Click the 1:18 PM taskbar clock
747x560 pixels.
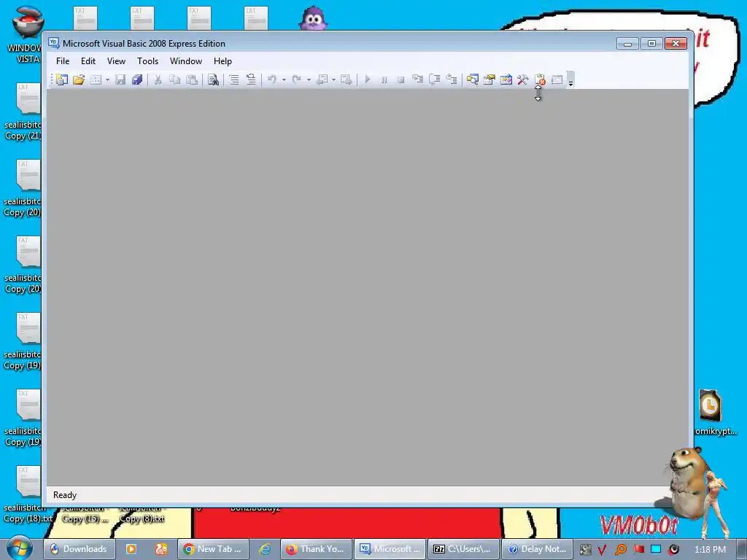click(711, 550)
